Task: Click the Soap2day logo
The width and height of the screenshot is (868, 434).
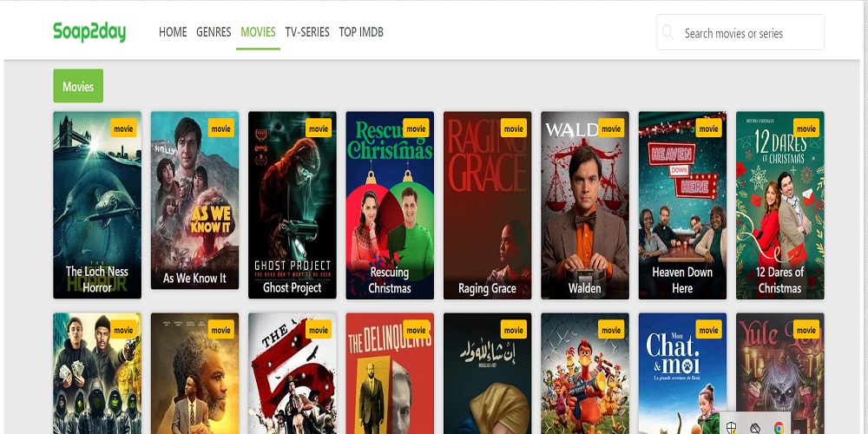Action: [89, 32]
